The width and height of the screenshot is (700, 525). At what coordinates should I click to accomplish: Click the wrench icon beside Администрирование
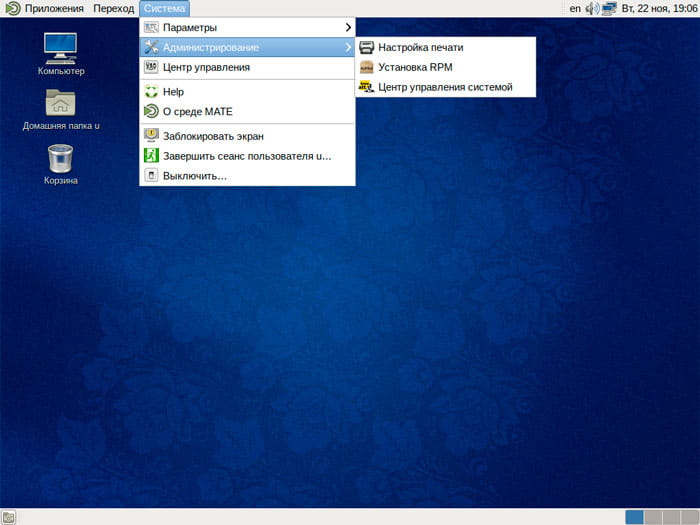(151, 47)
